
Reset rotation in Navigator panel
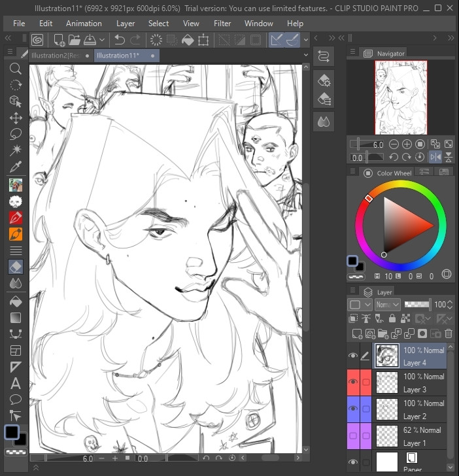[420, 157]
